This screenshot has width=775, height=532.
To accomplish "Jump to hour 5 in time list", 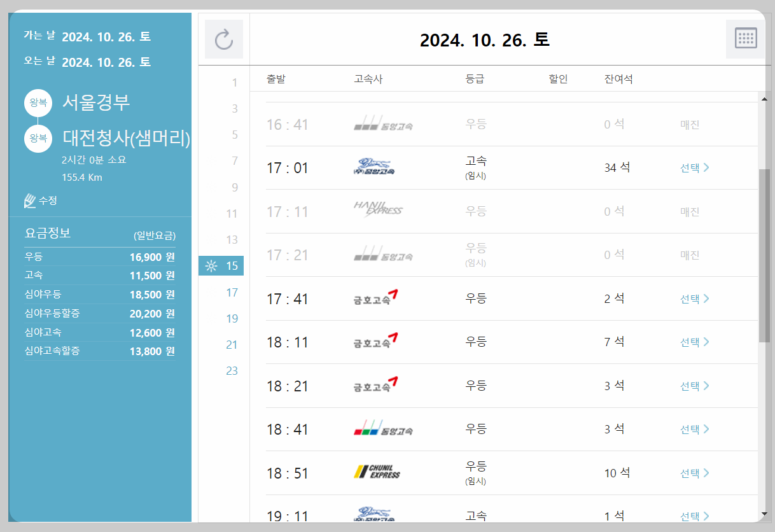I will (x=234, y=135).
